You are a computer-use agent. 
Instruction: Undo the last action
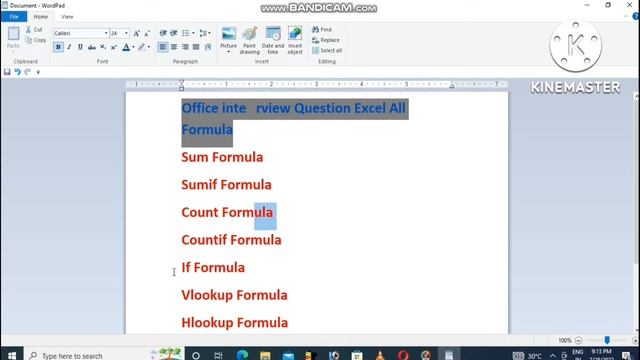click(x=18, y=72)
